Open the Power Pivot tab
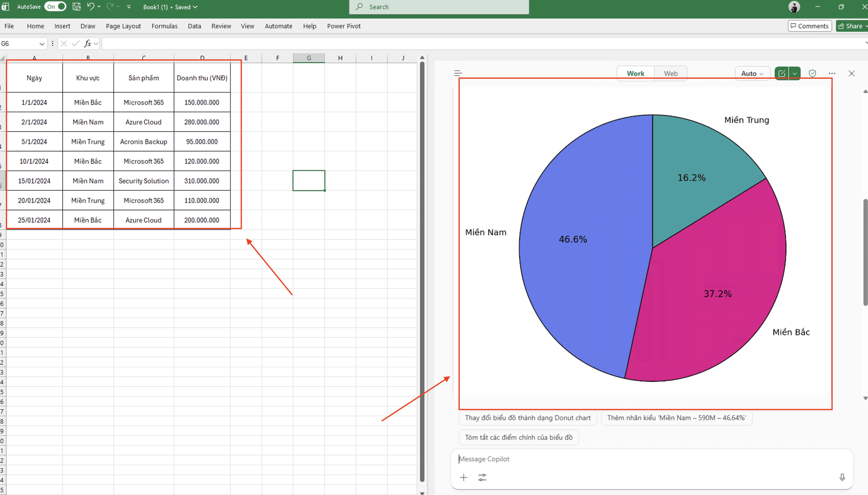This screenshot has width=868, height=495. pyautogui.click(x=343, y=26)
